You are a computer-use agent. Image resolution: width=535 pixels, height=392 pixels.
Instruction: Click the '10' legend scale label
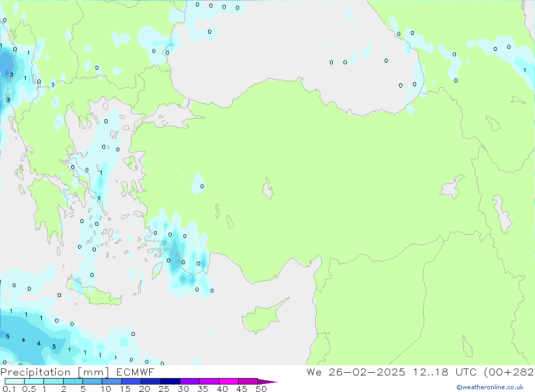point(106,389)
